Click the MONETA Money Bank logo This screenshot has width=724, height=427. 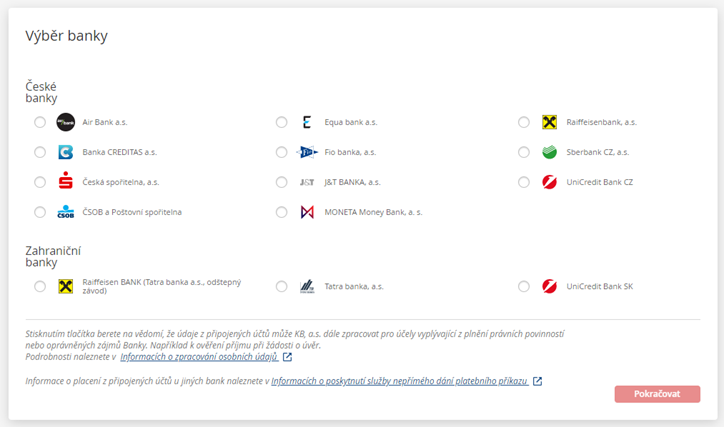[307, 212]
